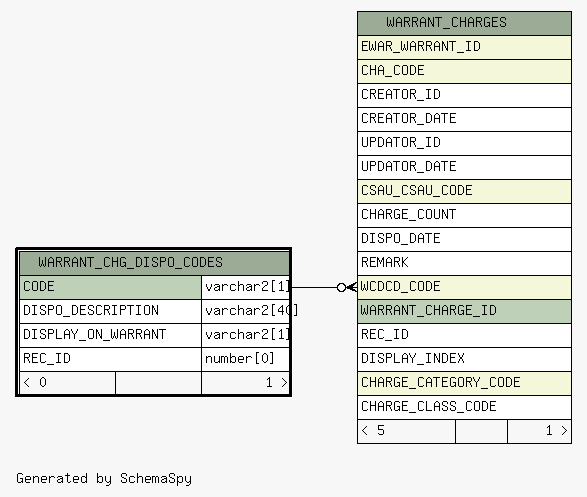587x497 pixels.
Task: Click the DISPLAY_ON_WARRANT column name
Action: [x=94, y=335]
